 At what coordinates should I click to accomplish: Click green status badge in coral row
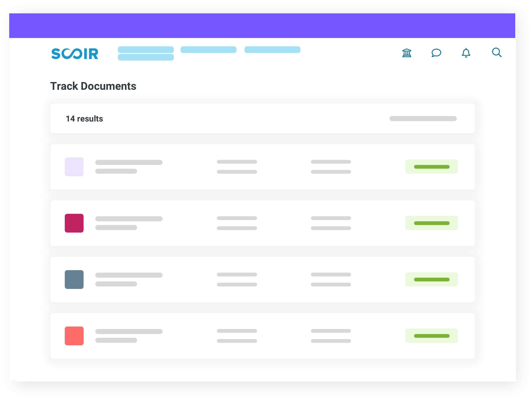(431, 336)
